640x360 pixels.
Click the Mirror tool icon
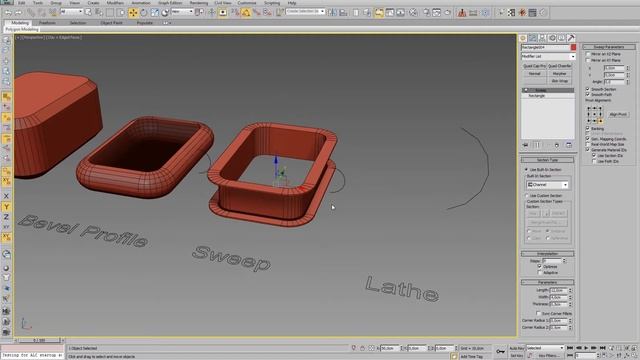pos(333,13)
